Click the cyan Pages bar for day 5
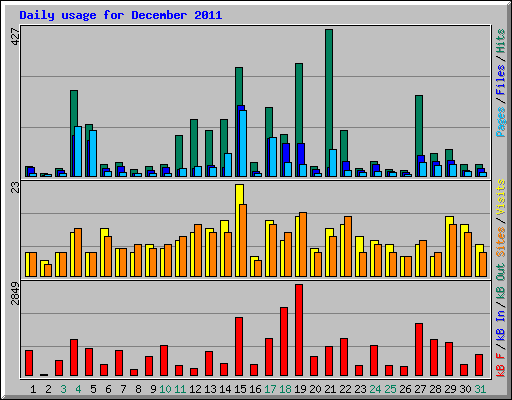This screenshot has width=512, height=400. pyautogui.click(x=93, y=153)
